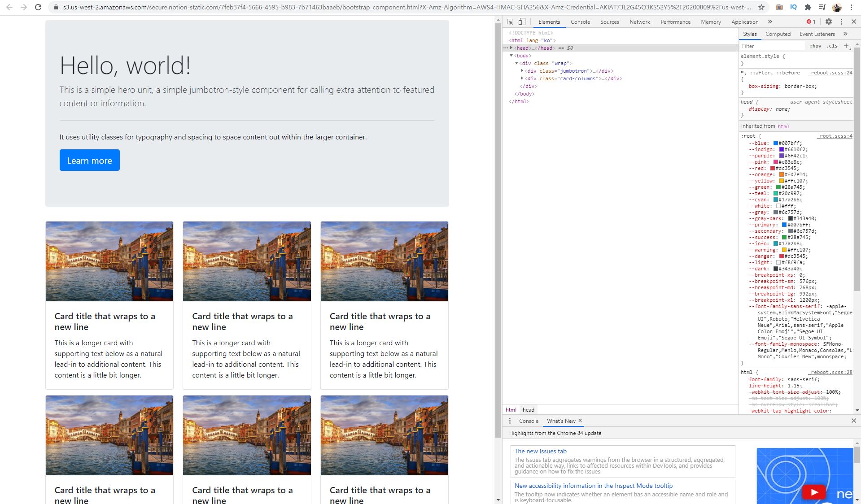The image size is (861, 504).
Task: Expand the head element node
Action: click(x=511, y=48)
